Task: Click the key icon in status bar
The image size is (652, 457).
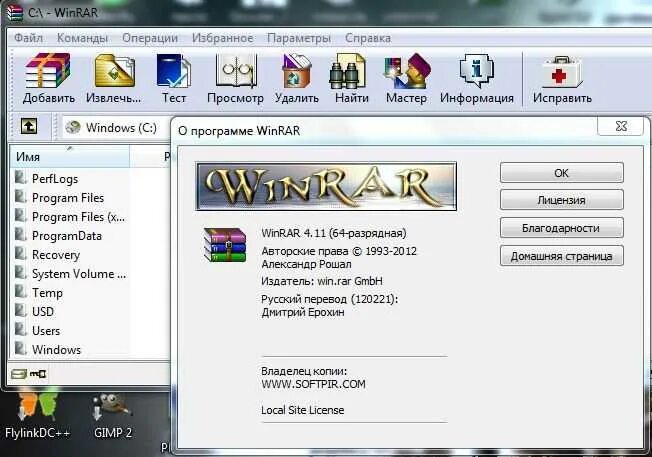Action: [38, 373]
